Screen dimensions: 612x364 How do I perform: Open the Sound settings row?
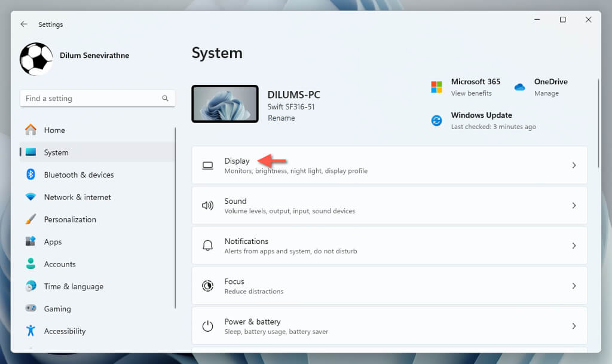click(390, 206)
